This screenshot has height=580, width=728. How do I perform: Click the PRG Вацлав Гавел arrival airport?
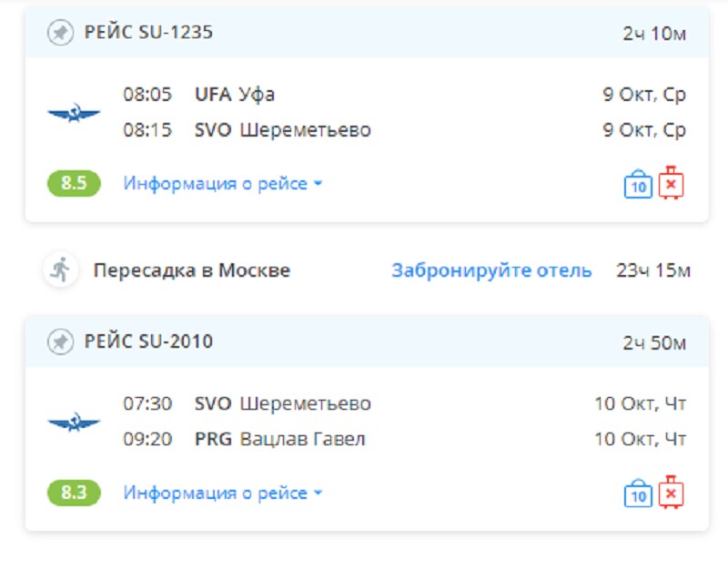(x=279, y=440)
